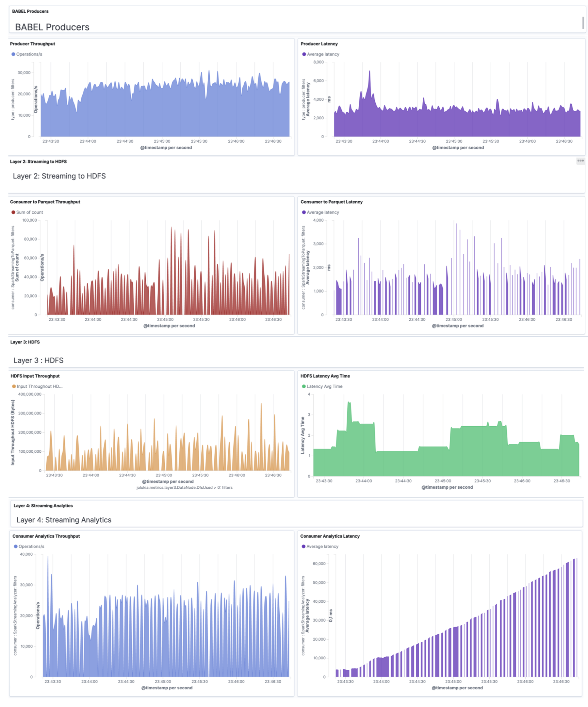Image resolution: width=588 pixels, height=707 pixels.
Task: Toggle the Sum of count legend entry
Action: (27, 212)
